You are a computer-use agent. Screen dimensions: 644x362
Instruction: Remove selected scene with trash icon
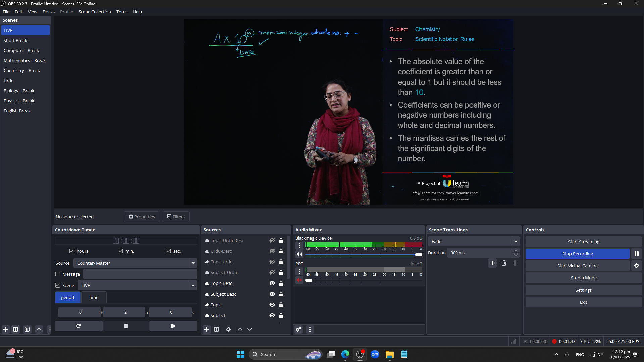16,329
